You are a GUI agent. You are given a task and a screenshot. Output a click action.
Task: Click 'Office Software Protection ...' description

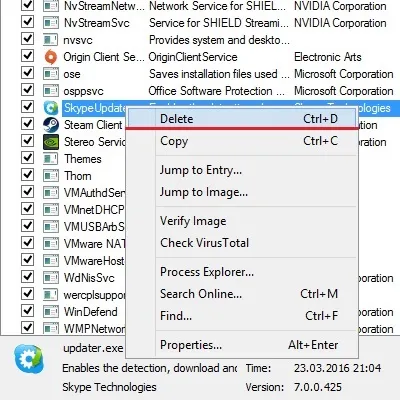[217, 91]
